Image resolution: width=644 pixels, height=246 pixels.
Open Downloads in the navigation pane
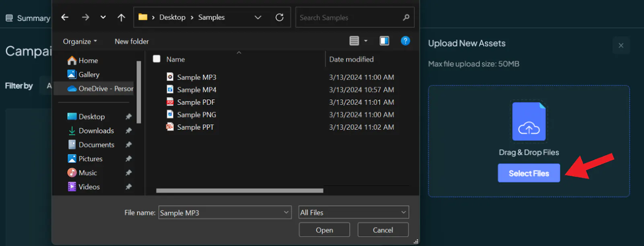click(x=91, y=131)
